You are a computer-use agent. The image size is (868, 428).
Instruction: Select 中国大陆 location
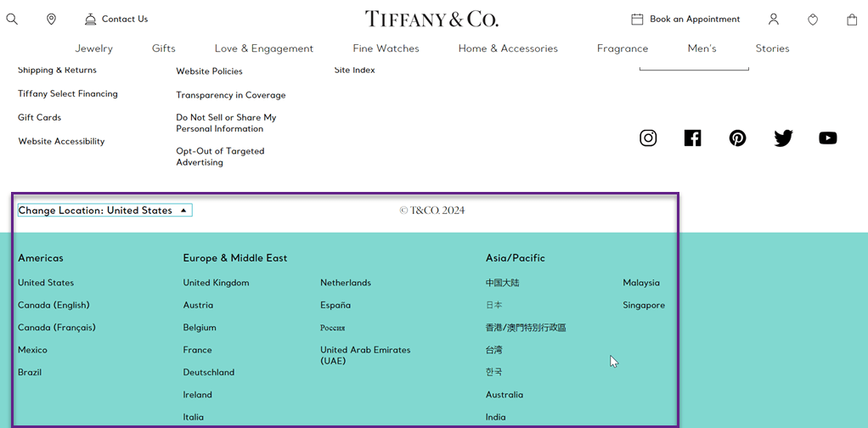click(503, 283)
